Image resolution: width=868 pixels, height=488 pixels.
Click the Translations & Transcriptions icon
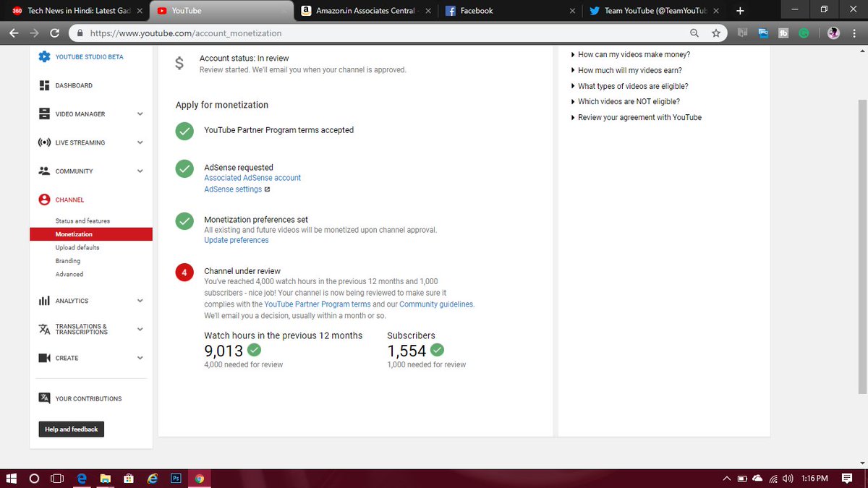coord(44,329)
